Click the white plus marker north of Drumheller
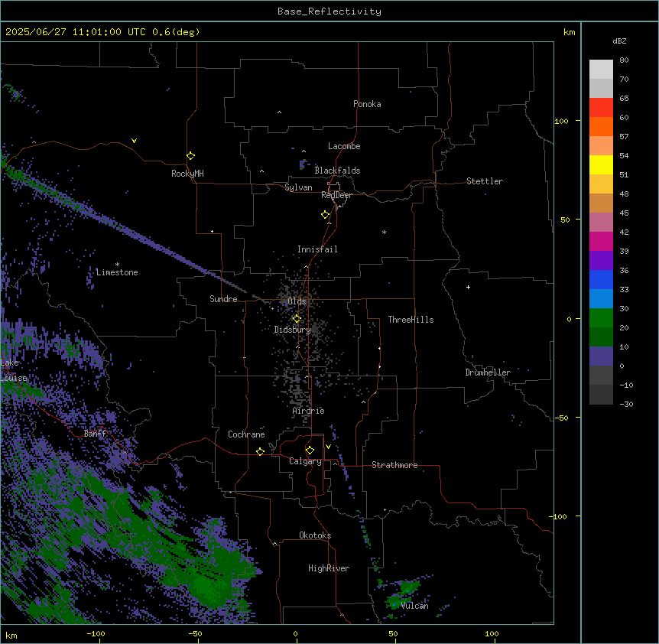 pyautogui.click(x=468, y=287)
